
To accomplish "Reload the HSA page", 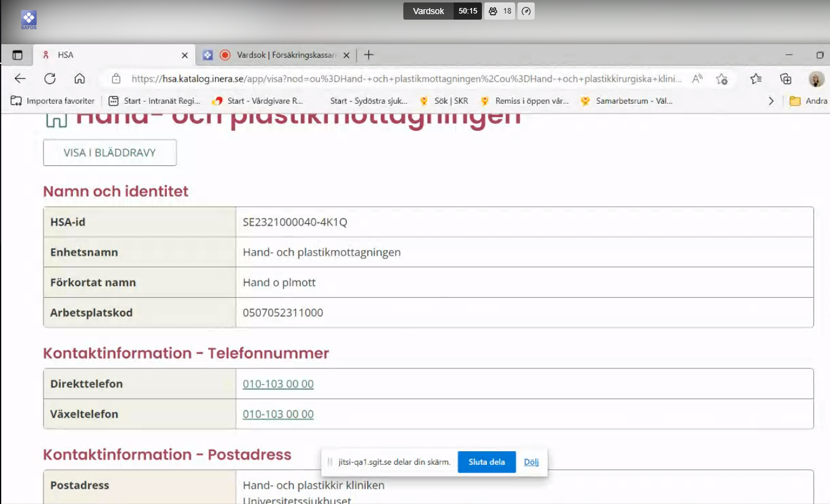I will pyautogui.click(x=50, y=79).
